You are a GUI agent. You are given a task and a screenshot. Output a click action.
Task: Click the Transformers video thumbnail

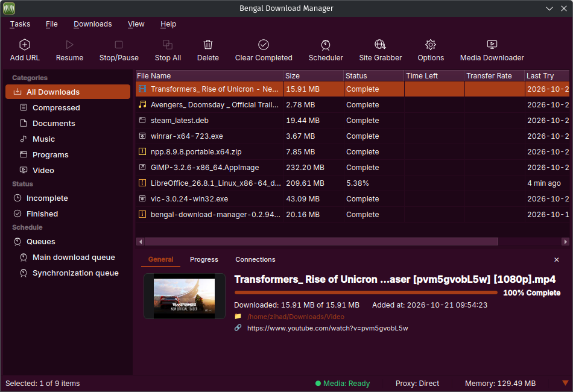(x=184, y=296)
